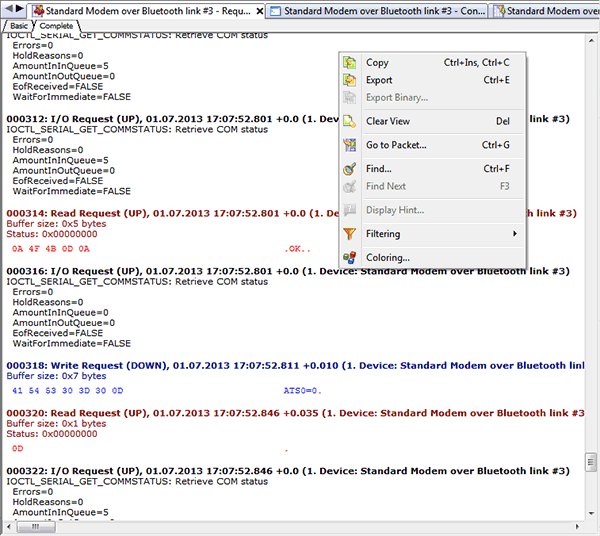Select Clear View menu entry
Viewport: 600px width, 536px height.
click(432, 121)
